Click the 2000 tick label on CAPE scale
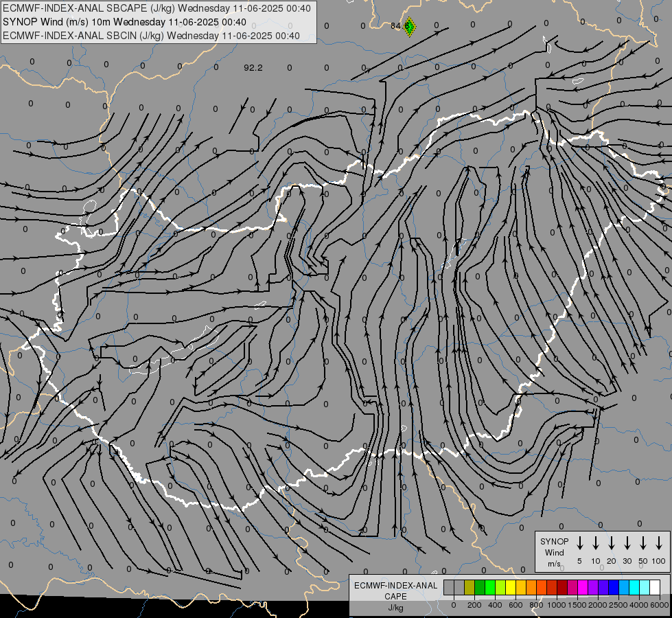Screen dimensions: 672x618 (598, 605)
